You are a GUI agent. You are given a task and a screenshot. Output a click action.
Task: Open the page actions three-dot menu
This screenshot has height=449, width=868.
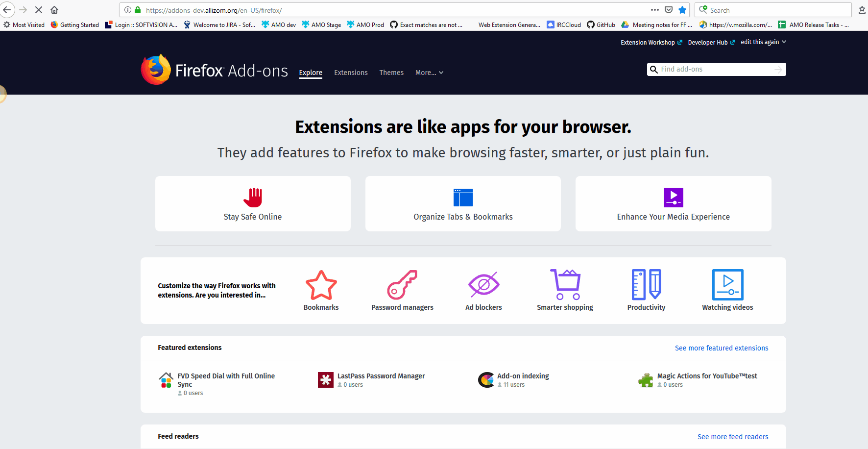(x=655, y=10)
